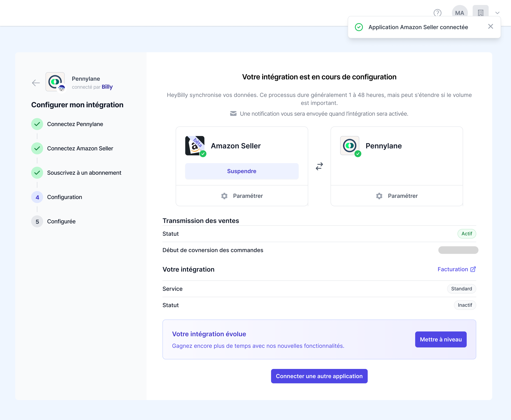Click the Pennylane card logo
Image resolution: width=511 pixels, height=420 pixels.
350,146
